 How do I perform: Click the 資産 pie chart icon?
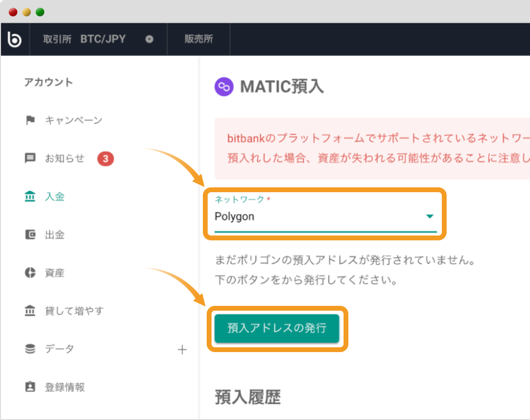click(x=30, y=273)
